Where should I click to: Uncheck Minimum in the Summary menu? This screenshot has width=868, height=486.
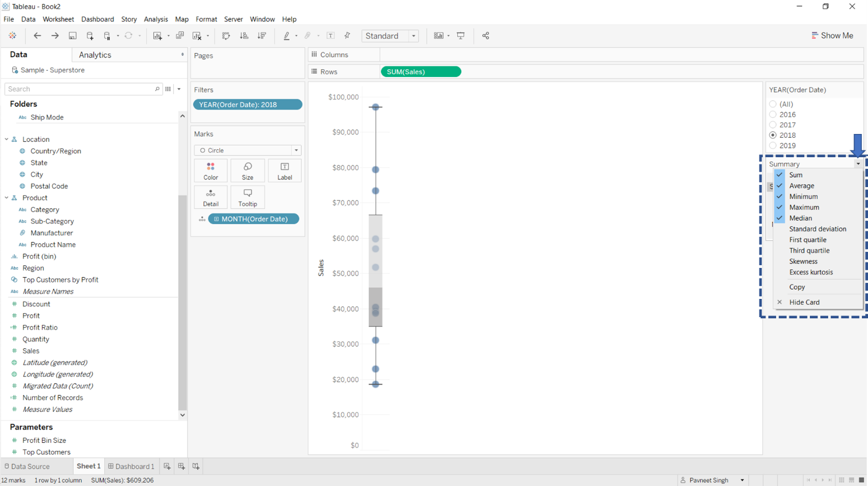click(818, 197)
